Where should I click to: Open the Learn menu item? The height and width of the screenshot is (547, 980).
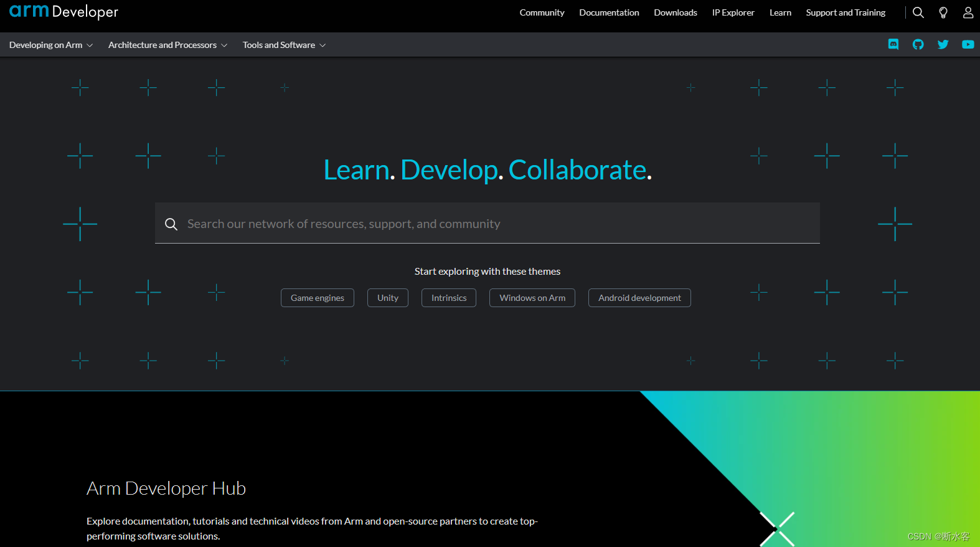tap(780, 12)
